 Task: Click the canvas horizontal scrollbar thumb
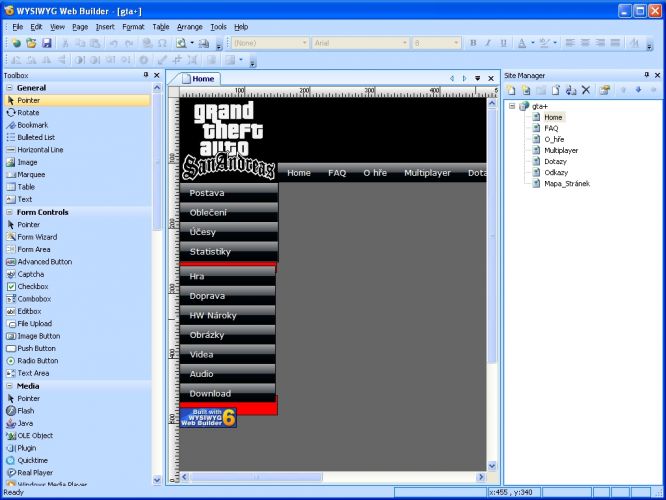click(257, 477)
